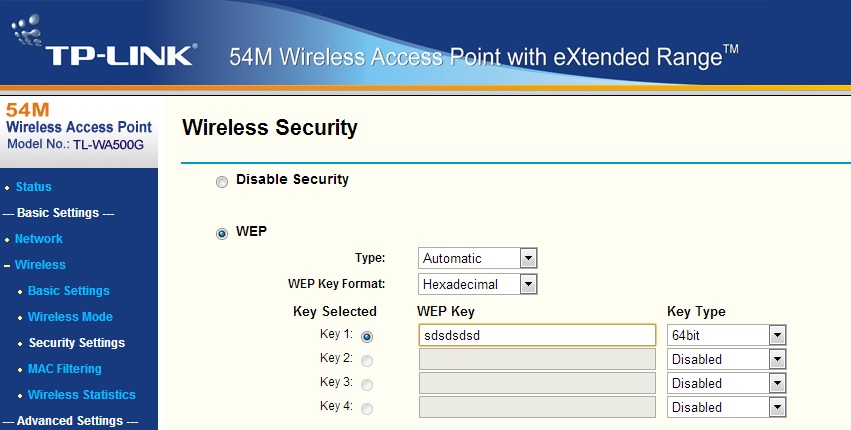This screenshot has width=851, height=430.
Task: Collapse the Wireless menu section
Action: tap(40, 265)
